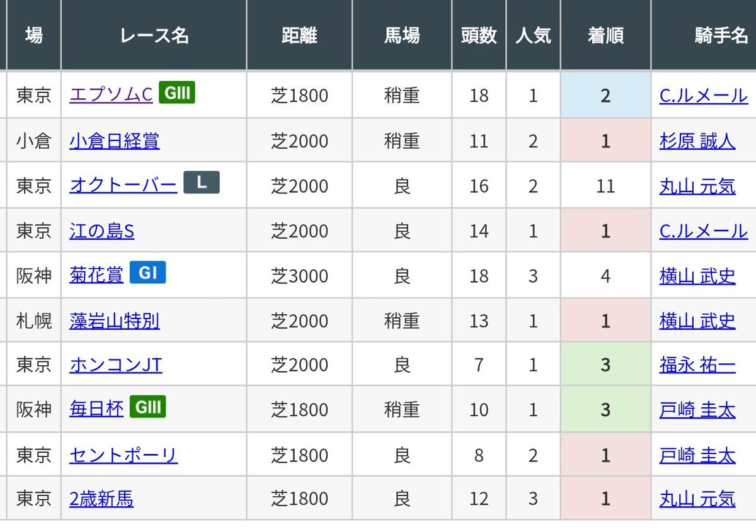Viewport: 756px width, 532px height.
Task: Click the 着順 column header
Action: [x=605, y=36]
